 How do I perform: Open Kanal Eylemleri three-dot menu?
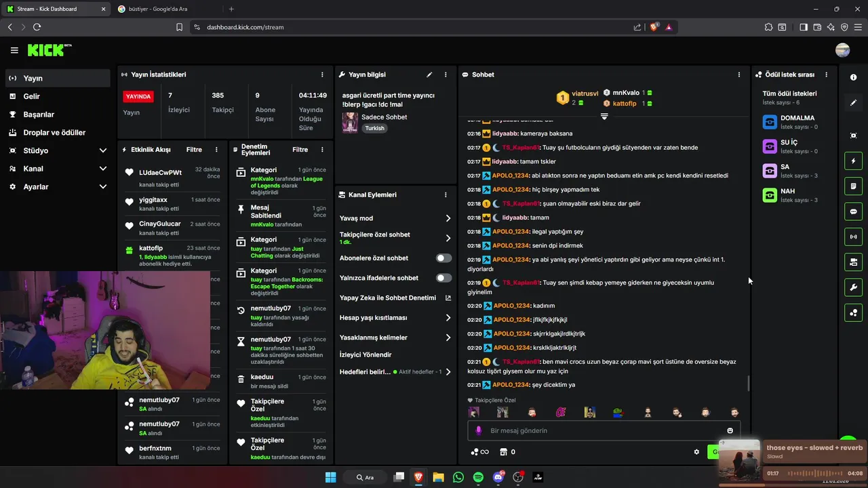pos(446,195)
